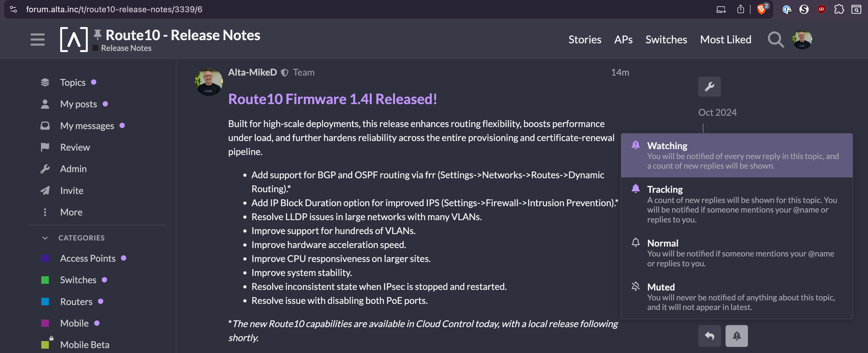Open the Most Liked nav item
Screen dimensions: 868x353
click(x=726, y=40)
